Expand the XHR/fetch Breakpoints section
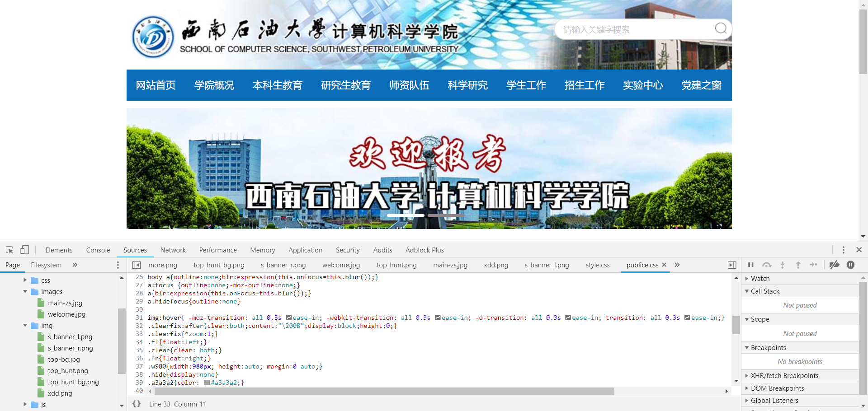Viewport: 868px width, 411px height. 746,376
